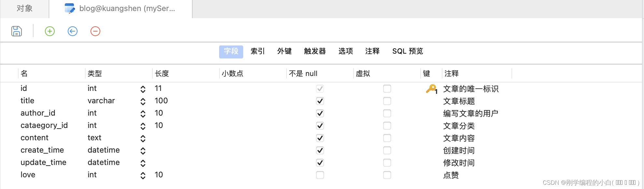Click the primary key icon for id

(431, 89)
